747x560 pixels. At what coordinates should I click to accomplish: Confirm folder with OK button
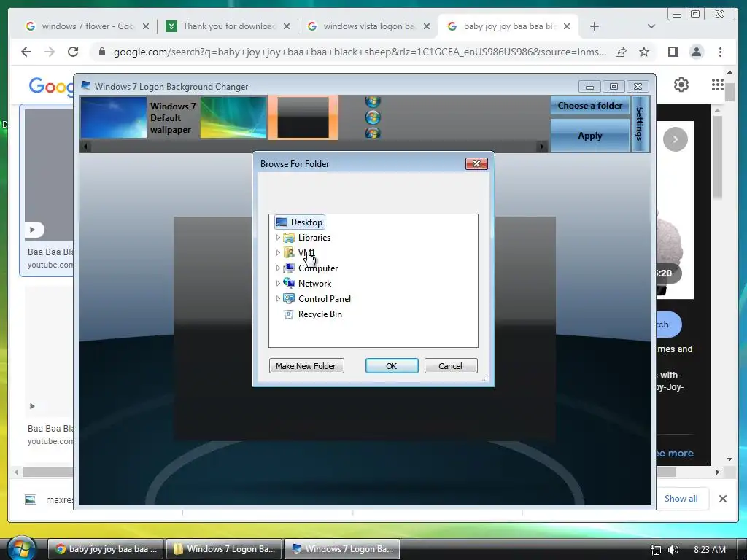point(392,366)
